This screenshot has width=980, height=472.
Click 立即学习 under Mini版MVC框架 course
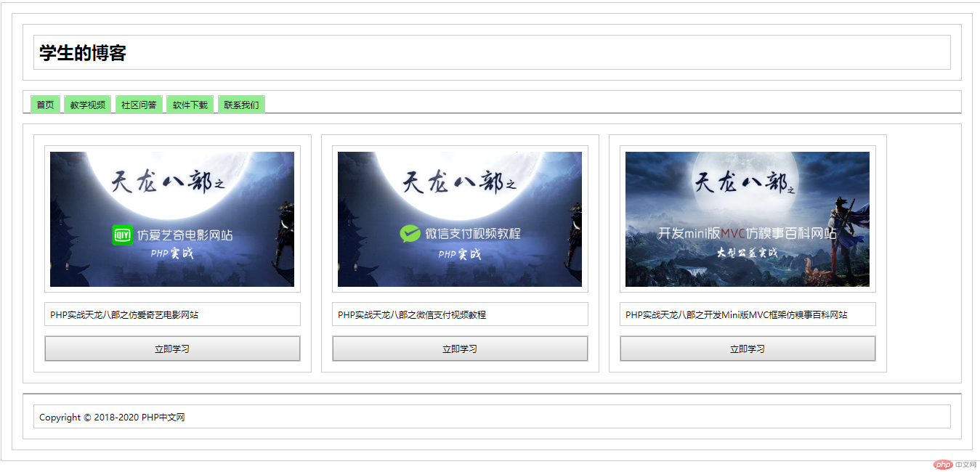pyautogui.click(x=748, y=349)
